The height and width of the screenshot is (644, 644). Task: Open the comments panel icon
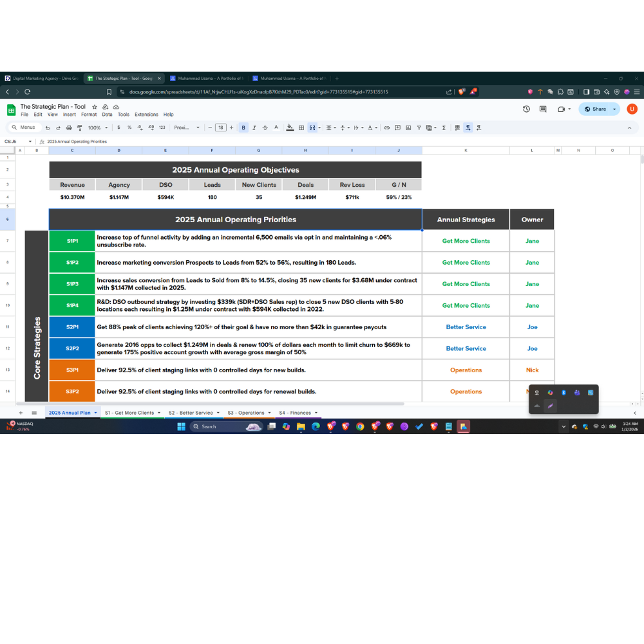[543, 109]
